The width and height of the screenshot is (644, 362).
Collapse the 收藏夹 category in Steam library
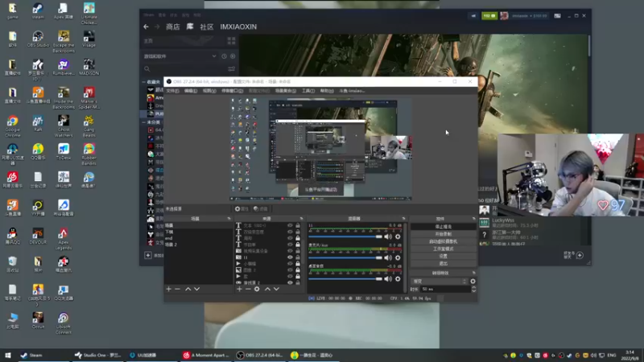click(x=144, y=82)
